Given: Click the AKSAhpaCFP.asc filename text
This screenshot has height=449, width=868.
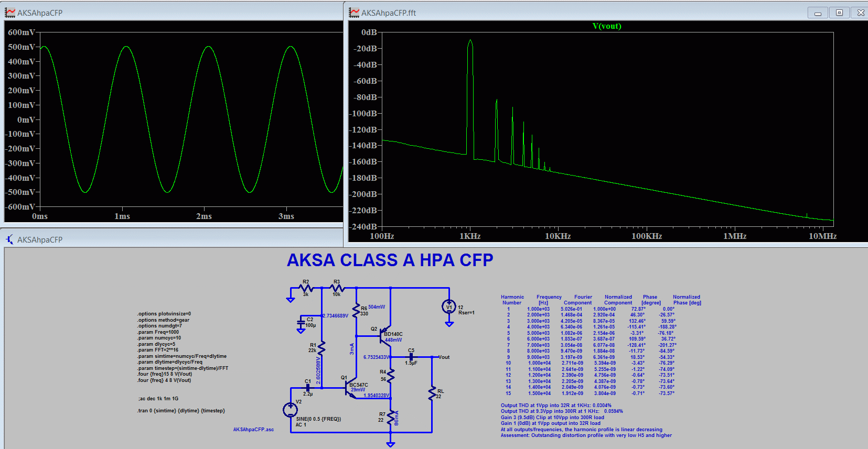Looking at the screenshot, I should point(253,430).
